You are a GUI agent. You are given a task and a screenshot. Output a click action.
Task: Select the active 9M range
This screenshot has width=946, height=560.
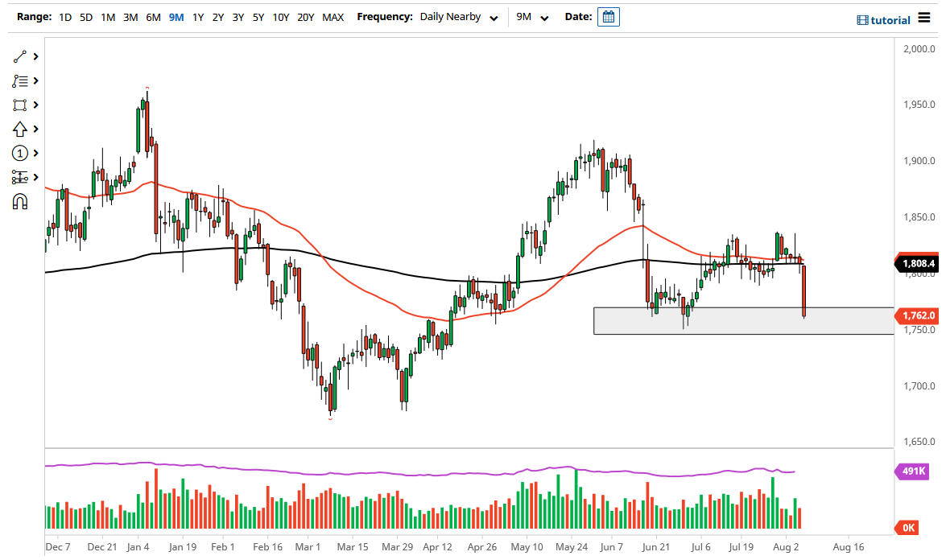pyautogui.click(x=176, y=18)
